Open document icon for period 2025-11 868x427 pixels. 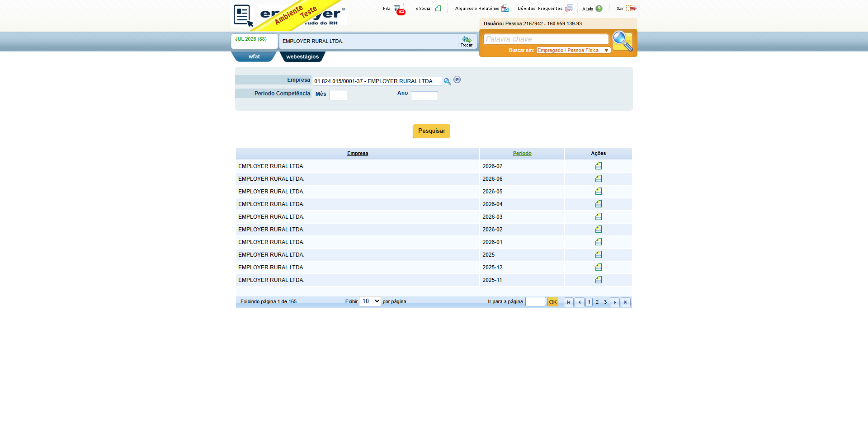click(599, 280)
